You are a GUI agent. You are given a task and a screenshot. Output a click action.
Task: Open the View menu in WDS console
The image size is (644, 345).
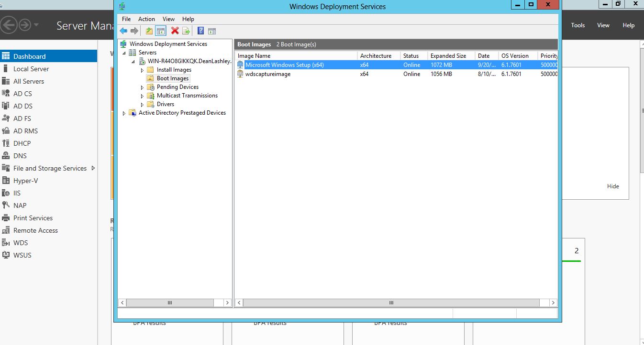pyautogui.click(x=168, y=19)
